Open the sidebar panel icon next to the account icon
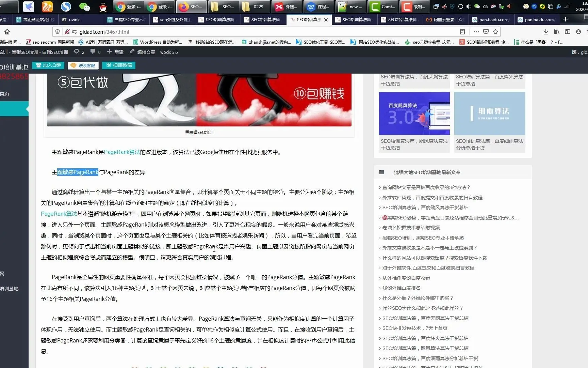The image size is (588, 368). pyautogui.click(x=567, y=32)
